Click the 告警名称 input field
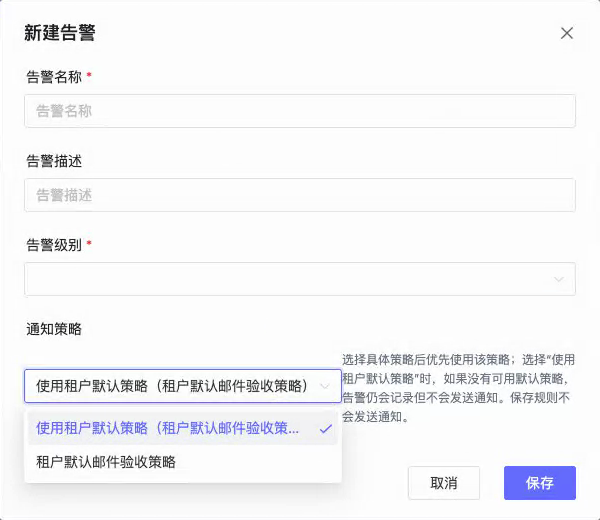 click(x=300, y=111)
